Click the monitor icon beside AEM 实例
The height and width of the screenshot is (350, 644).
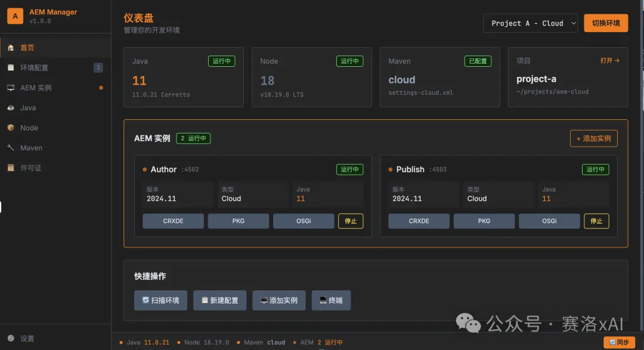click(11, 88)
